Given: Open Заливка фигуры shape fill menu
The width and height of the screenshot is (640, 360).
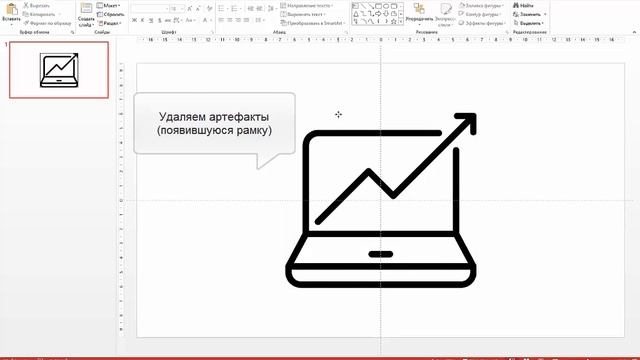Looking at the screenshot, I should [x=481, y=5].
